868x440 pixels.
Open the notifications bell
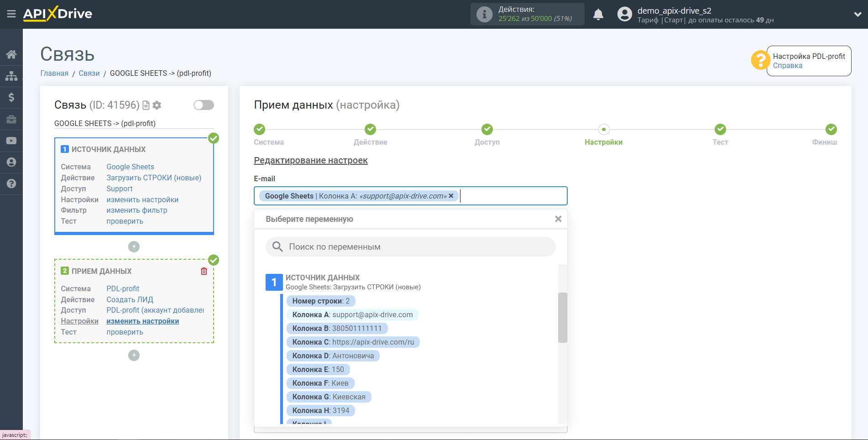coord(598,15)
